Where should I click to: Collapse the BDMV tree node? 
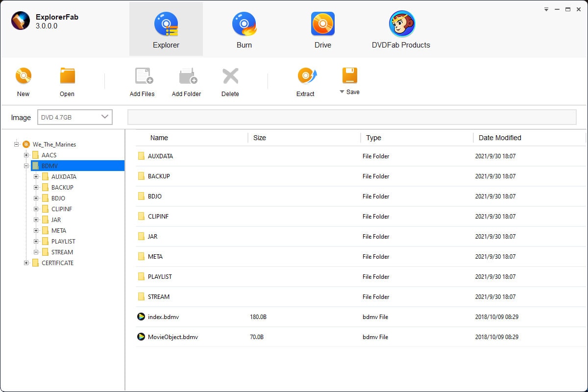pos(26,166)
